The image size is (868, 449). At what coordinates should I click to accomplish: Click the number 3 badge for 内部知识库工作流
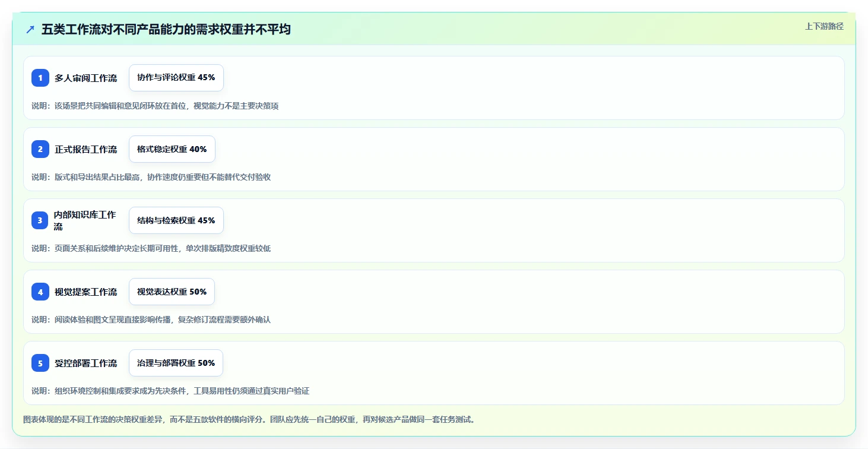40,220
